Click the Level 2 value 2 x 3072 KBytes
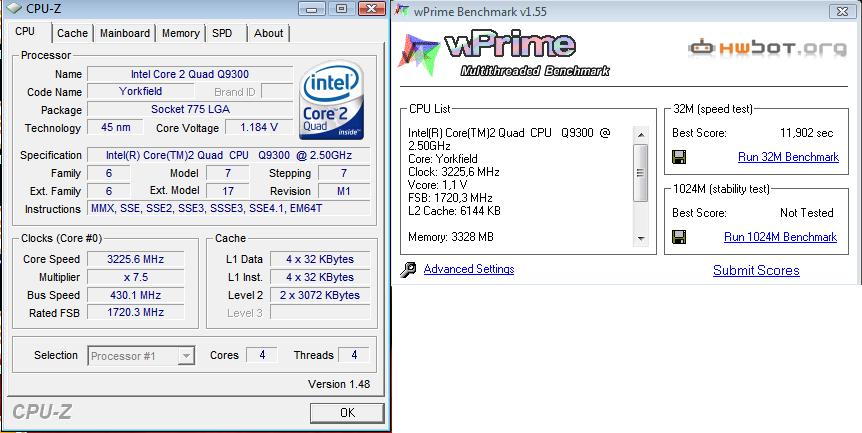This screenshot has height=433, width=862. click(320, 295)
